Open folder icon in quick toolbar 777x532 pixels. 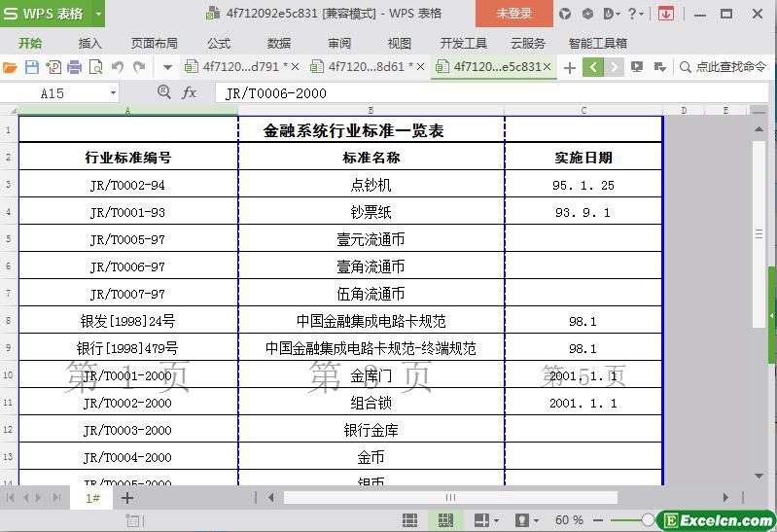point(10,67)
